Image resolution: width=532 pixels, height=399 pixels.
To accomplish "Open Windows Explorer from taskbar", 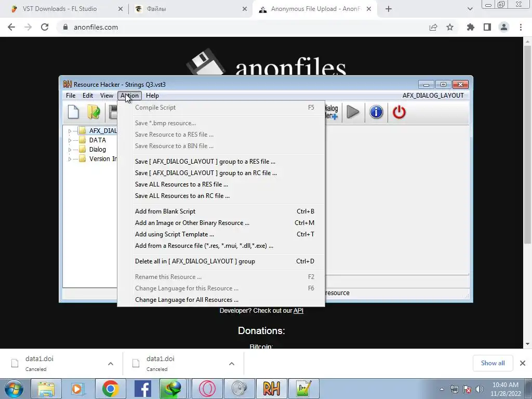I will [x=46, y=389].
